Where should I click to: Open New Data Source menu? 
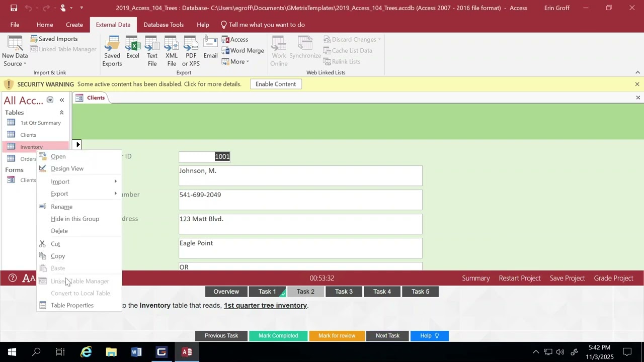coord(15,52)
